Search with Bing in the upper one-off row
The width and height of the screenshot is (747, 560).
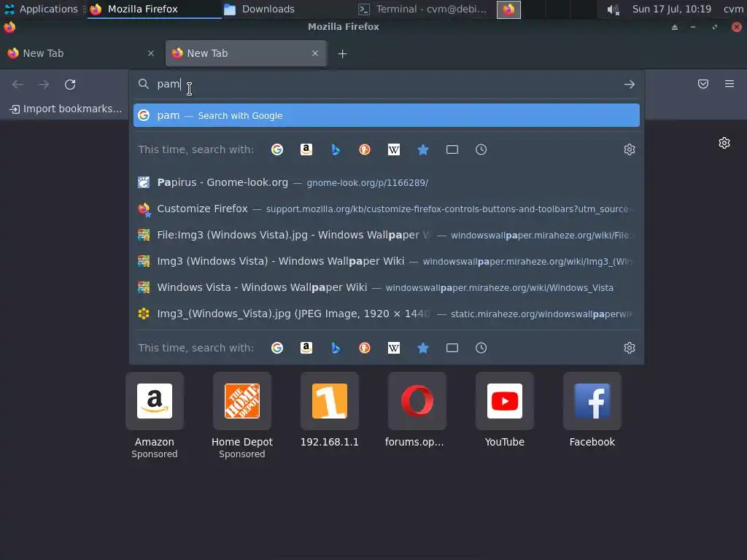tap(336, 149)
